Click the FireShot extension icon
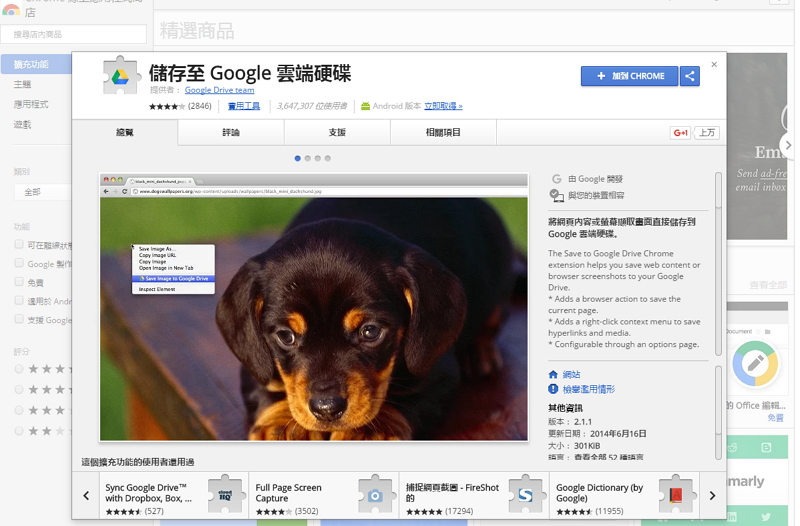This screenshot has height=526, width=800. coord(526,494)
